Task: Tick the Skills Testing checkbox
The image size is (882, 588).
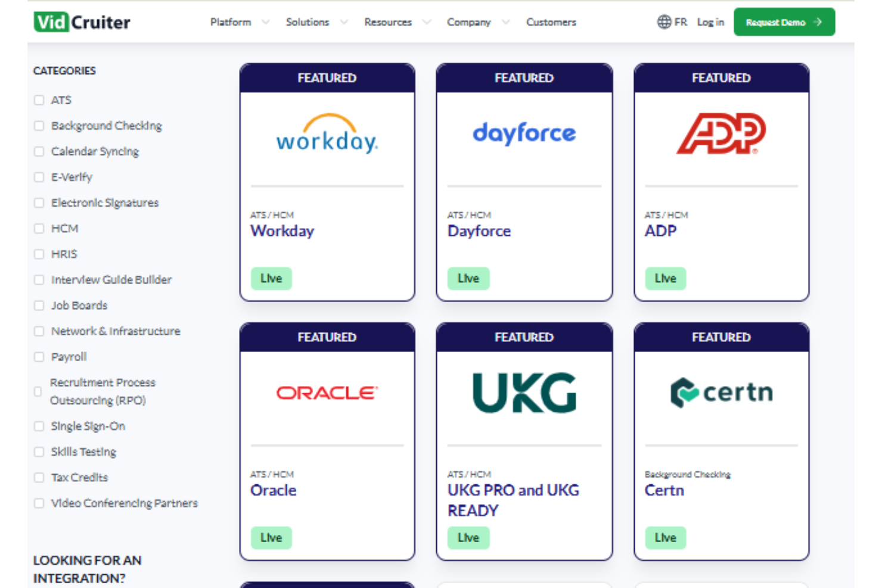Action: click(39, 452)
